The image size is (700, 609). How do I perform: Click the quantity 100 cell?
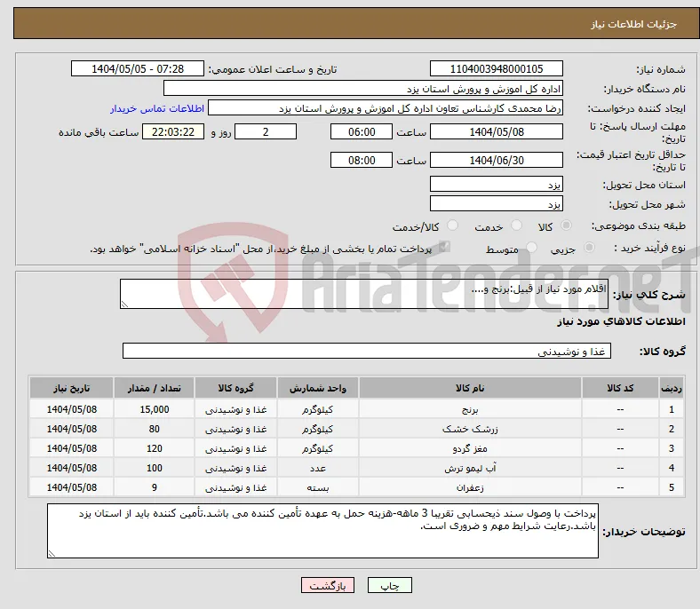(x=154, y=468)
